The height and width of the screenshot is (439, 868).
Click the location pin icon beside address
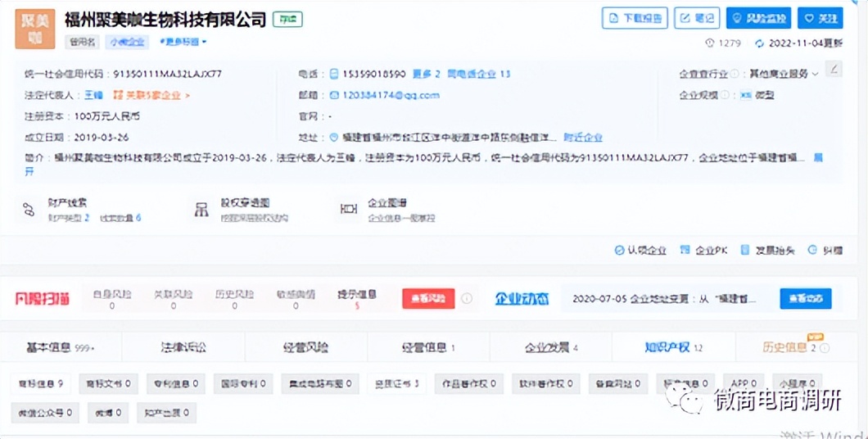tap(334, 138)
